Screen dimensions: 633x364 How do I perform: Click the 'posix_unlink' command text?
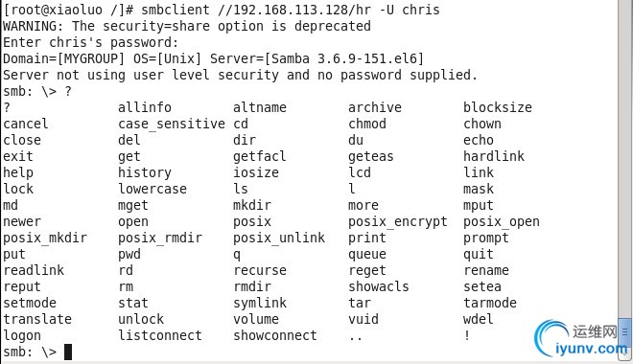[x=279, y=238]
